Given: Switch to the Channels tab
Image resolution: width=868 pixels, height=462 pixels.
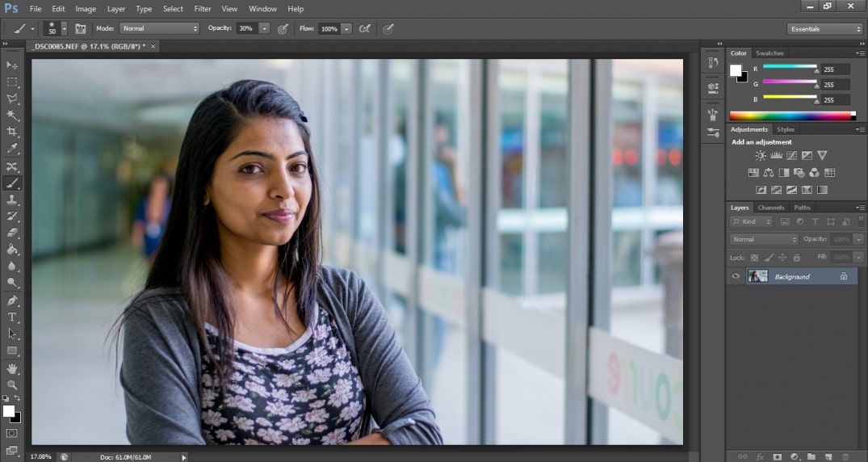Looking at the screenshot, I should point(770,208).
